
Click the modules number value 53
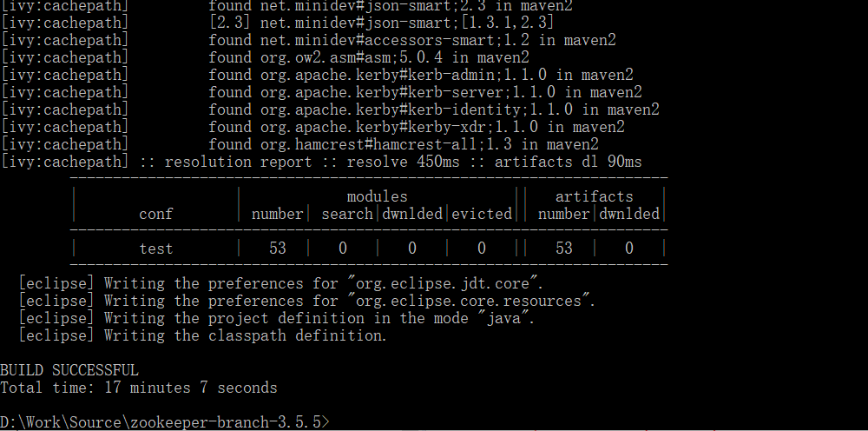click(x=278, y=249)
